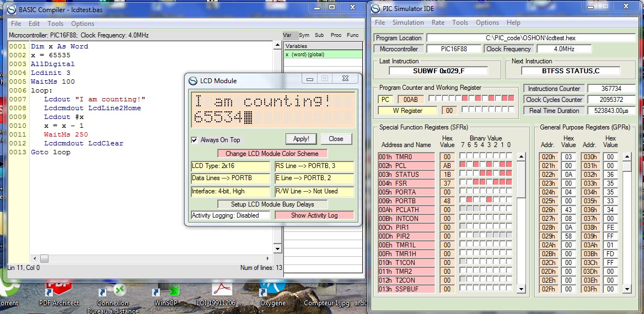Click Program Location path field

click(x=530, y=38)
